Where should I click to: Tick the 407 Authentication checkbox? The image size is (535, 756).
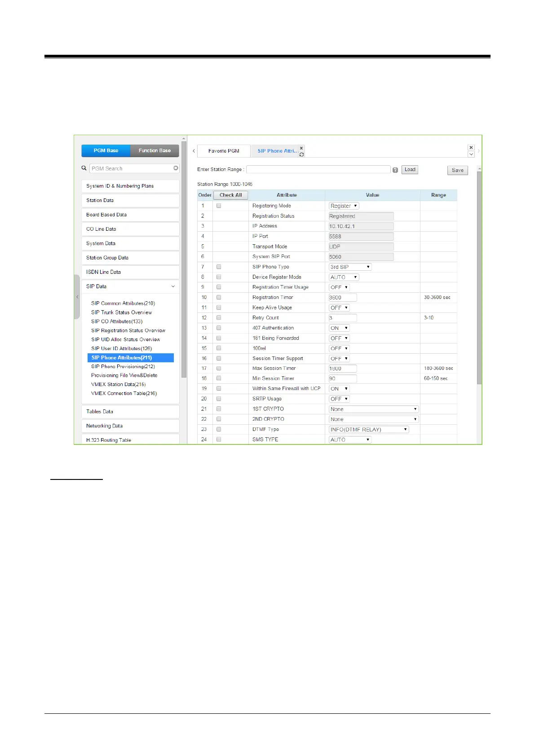[219, 328]
